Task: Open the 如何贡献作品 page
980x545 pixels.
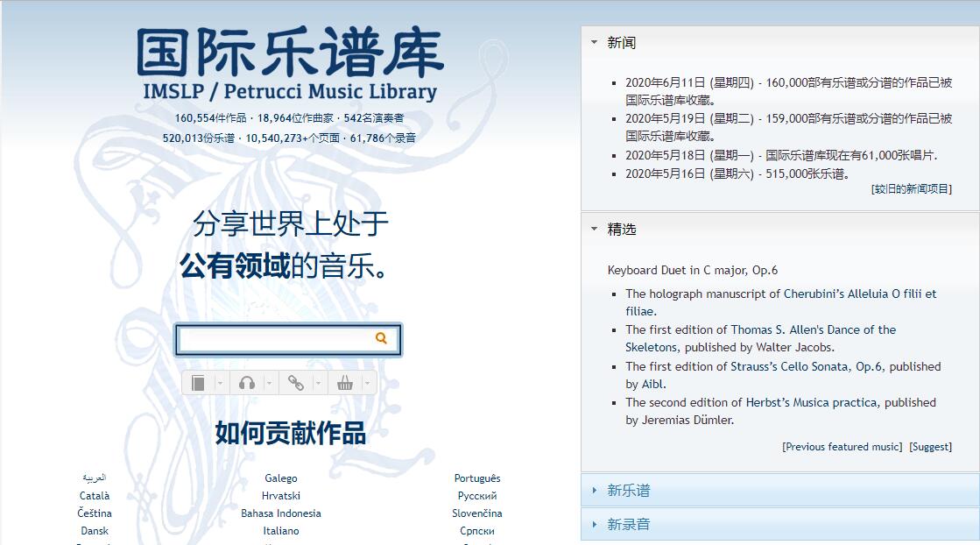Action: pyautogui.click(x=288, y=432)
